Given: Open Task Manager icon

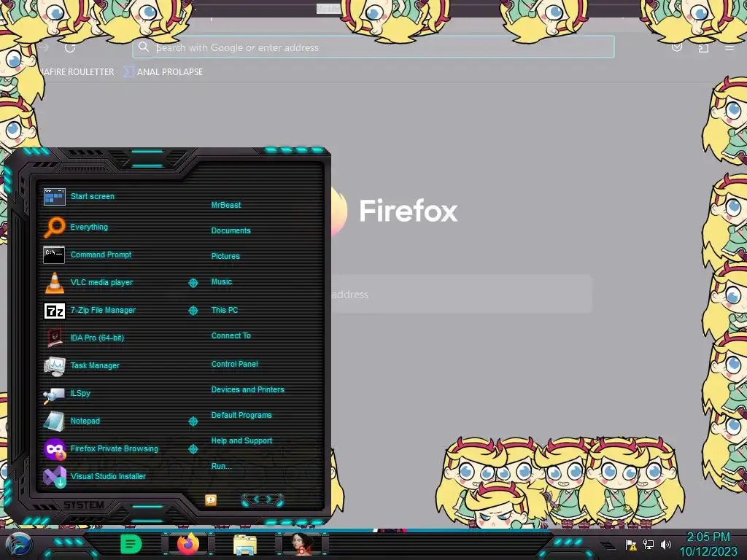Looking at the screenshot, I should point(54,366).
